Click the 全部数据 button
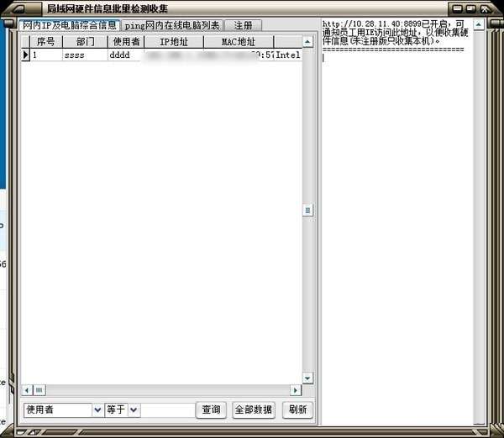 254,409
